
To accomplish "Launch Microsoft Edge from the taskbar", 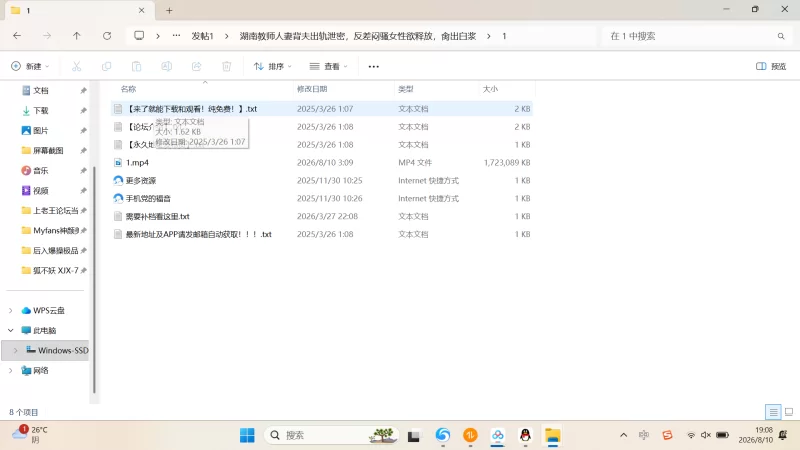I will coord(443,435).
